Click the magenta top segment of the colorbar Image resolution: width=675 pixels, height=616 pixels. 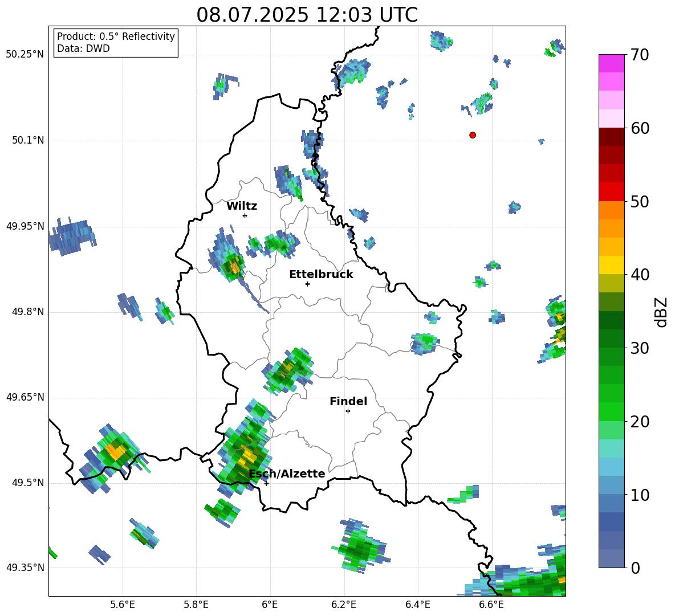(611, 63)
